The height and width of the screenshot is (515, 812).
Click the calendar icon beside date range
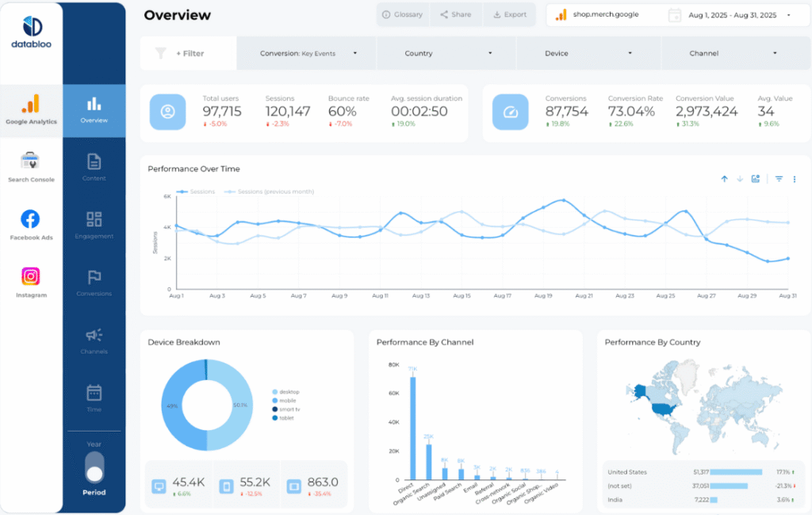[x=675, y=15]
